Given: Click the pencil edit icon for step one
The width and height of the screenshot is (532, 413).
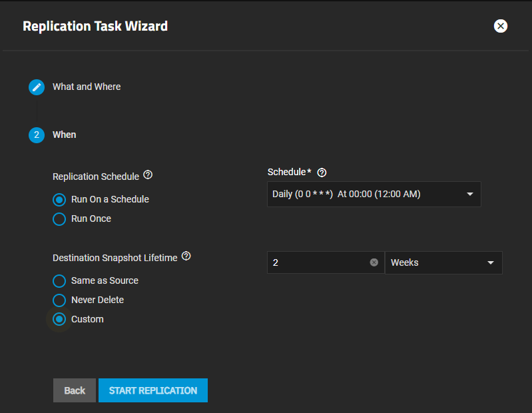Looking at the screenshot, I should click(x=37, y=87).
